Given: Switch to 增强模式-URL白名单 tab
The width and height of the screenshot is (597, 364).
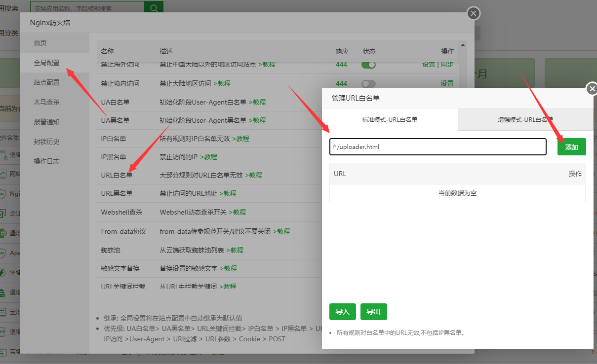Looking at the screenshot, I should point(525,119).
